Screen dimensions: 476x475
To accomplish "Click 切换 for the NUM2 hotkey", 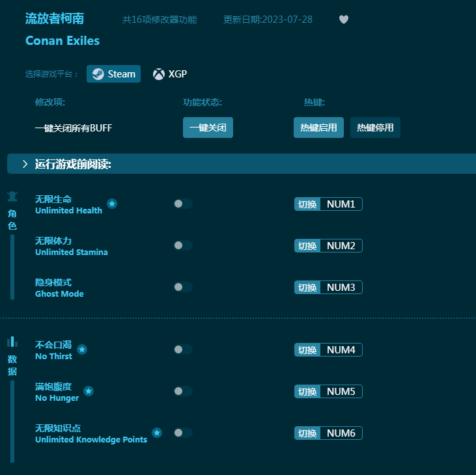I will pyautogui.click(x=307, y=246).
